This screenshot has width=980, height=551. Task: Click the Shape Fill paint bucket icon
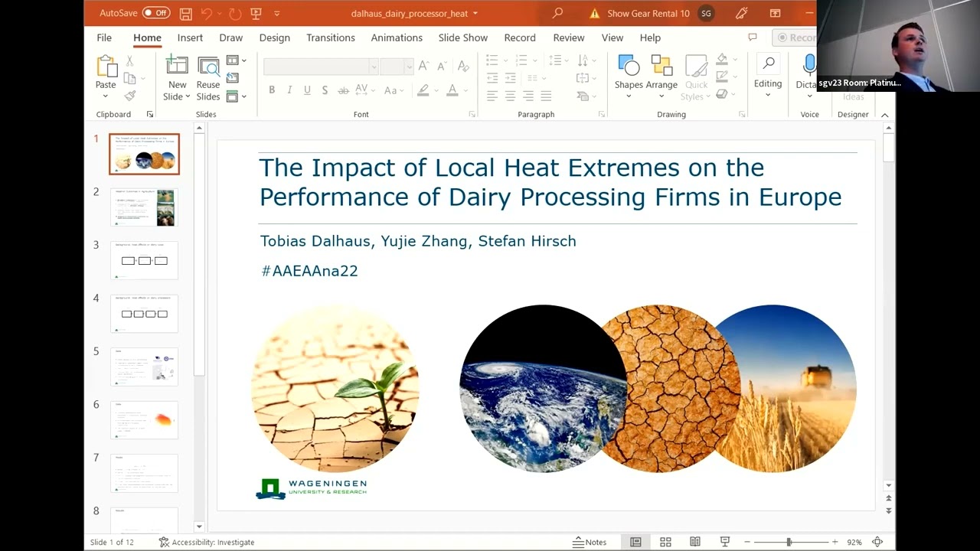[721, 60]
